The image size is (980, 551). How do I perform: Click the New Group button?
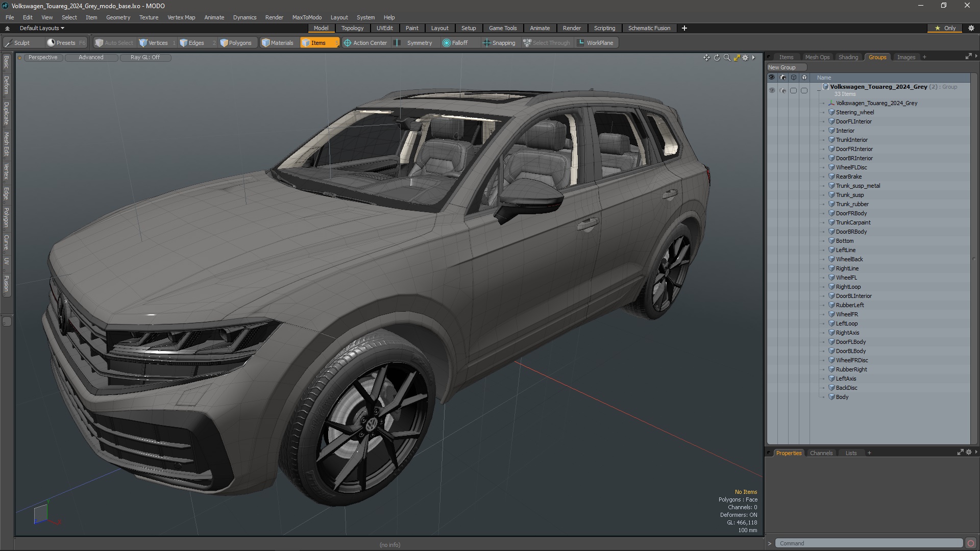(786, 67)
